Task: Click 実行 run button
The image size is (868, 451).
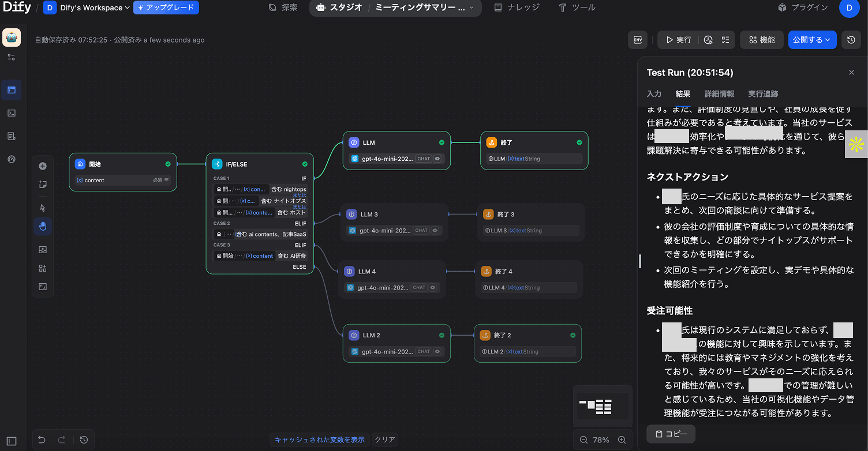Action: [679, 40]
